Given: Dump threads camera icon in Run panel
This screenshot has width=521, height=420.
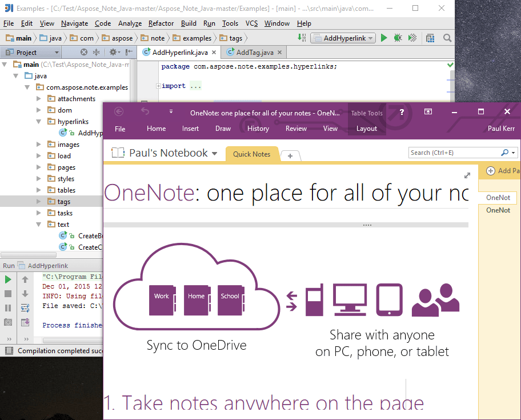Looking at the screenshot, I should coord(8,322).
